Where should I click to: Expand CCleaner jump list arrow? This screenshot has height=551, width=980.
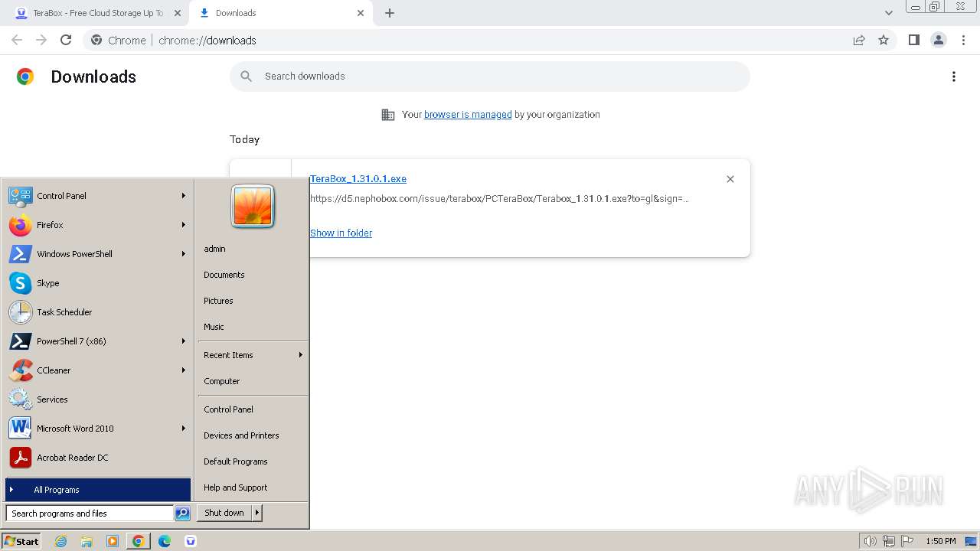coord(184,370)
